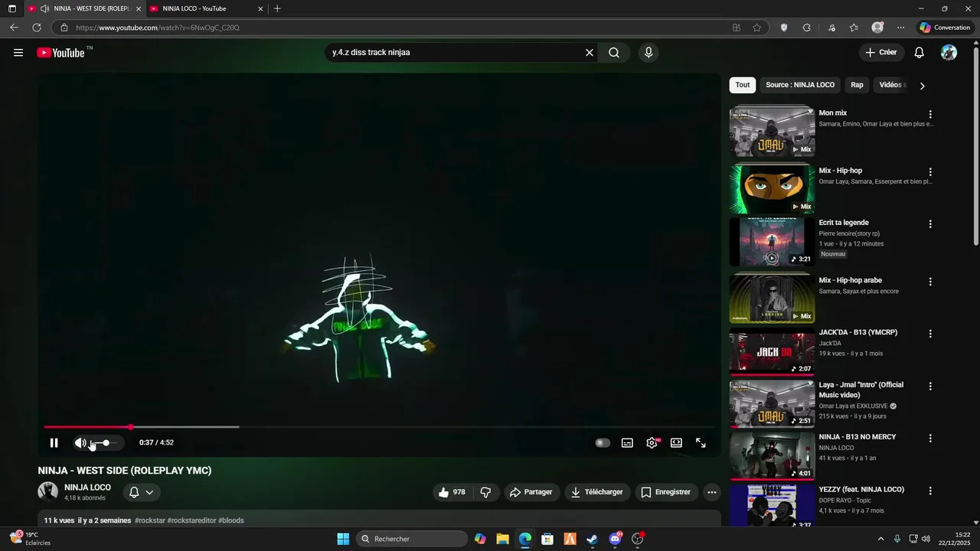Mute the video volume speaker
Image resolution: width=980 pixels, height=551 pixels.
coord(80,442)
